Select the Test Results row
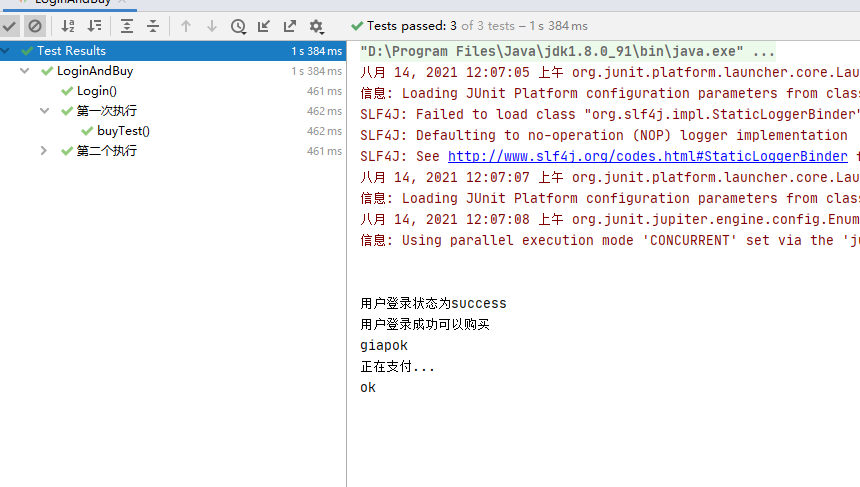This screenshot has height=487, width=860. [x=173, y=50]
